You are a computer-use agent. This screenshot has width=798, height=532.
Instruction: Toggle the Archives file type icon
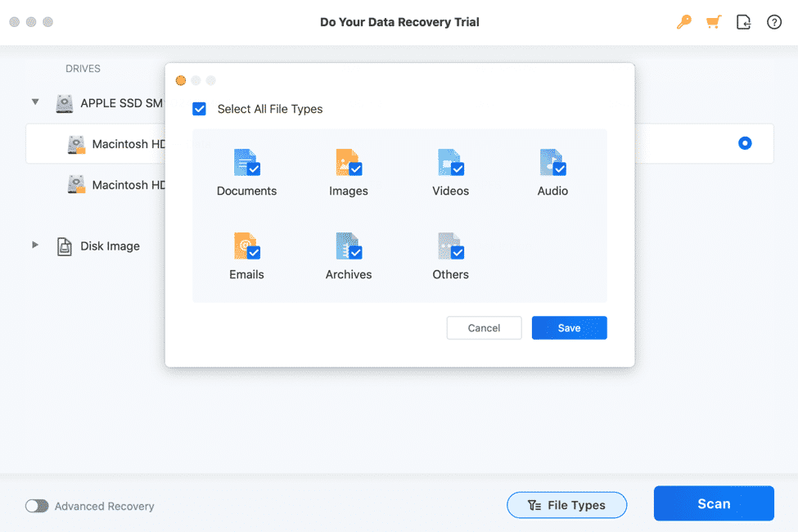coord(349,246)
